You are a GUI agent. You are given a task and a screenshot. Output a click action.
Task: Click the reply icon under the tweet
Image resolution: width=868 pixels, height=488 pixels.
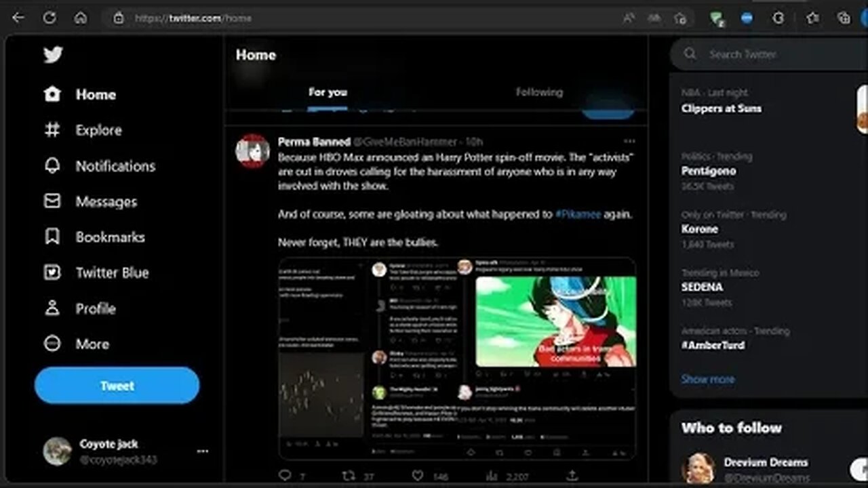[285, 476]
